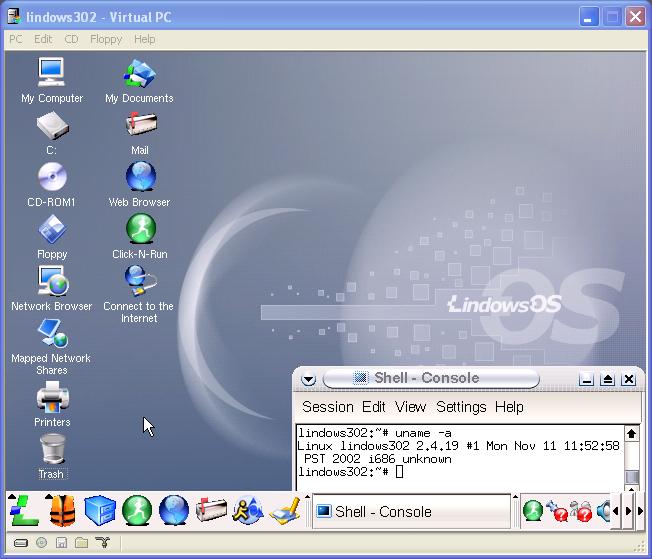
Task: Open the Virtual PC Edit menu
Action: 43,39
